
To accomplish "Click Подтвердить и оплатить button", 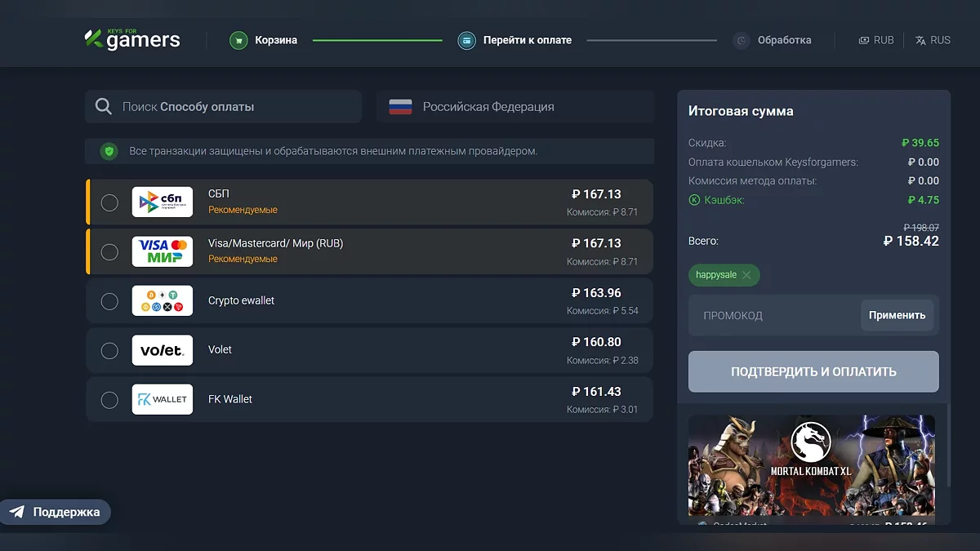I will (813, 371).
